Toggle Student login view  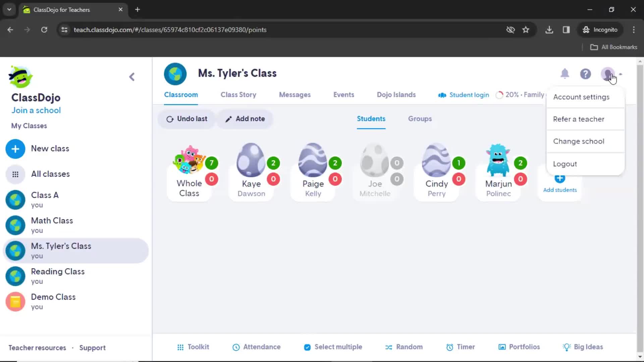(x=464, y=95)
